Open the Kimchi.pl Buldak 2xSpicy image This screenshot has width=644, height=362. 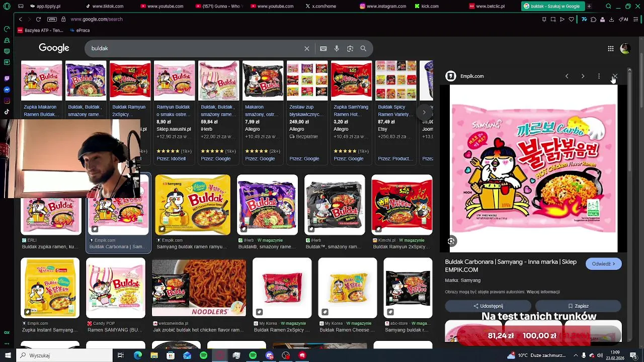click(401, 205)
